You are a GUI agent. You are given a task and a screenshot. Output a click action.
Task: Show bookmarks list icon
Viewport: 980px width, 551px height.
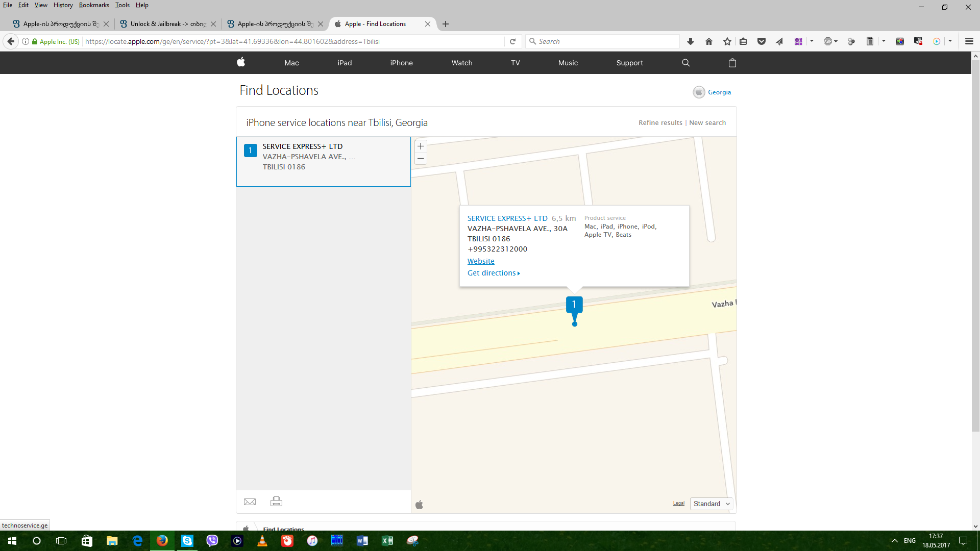[x=743, y=41]
